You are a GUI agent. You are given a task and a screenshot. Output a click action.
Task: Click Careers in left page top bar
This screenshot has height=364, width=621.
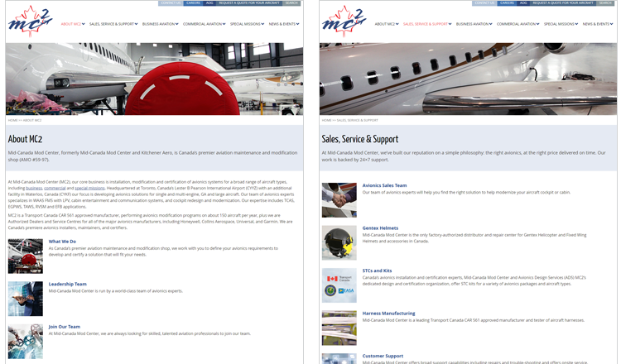click(193, 2)
